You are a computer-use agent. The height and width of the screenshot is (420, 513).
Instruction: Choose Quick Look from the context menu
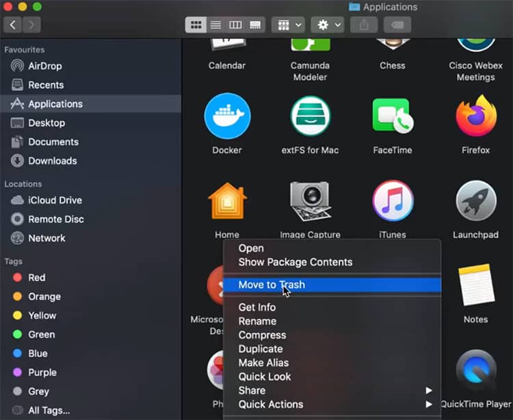click(x=332, y=377)
